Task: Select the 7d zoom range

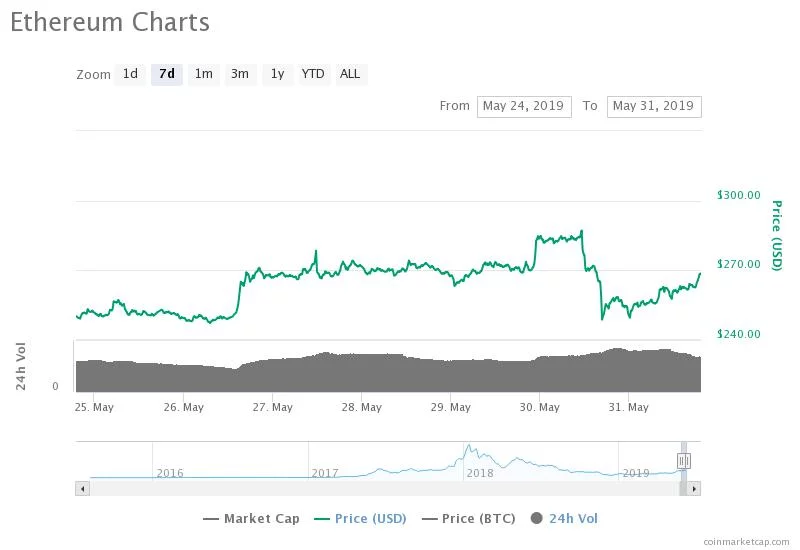Action: 167,74
